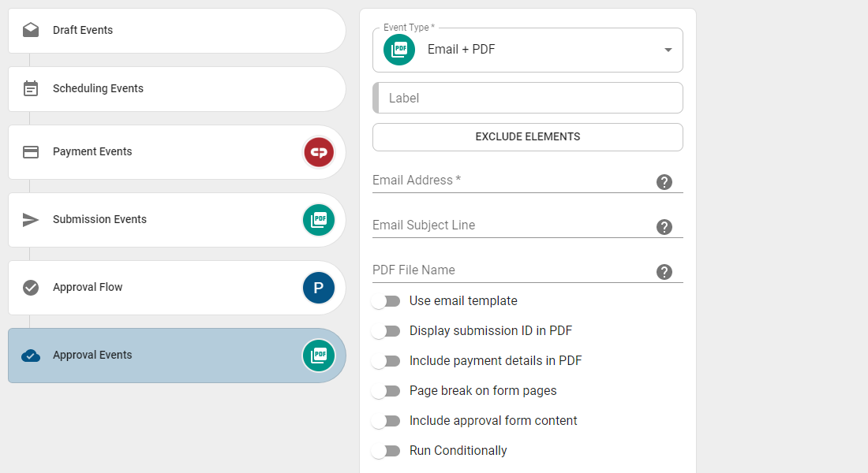Screen dimensions: 868x473
Task: Enable Page break on form pages
Action: [386, 390]
